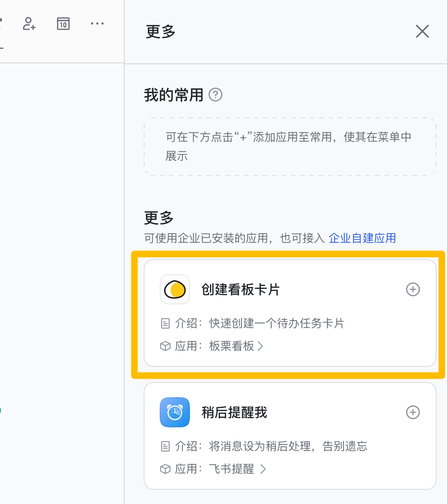The width and height of the screenshot is (447, 504).
Task: Click the dashed 我的常用 placeholder box
Action: coord(290,147)
